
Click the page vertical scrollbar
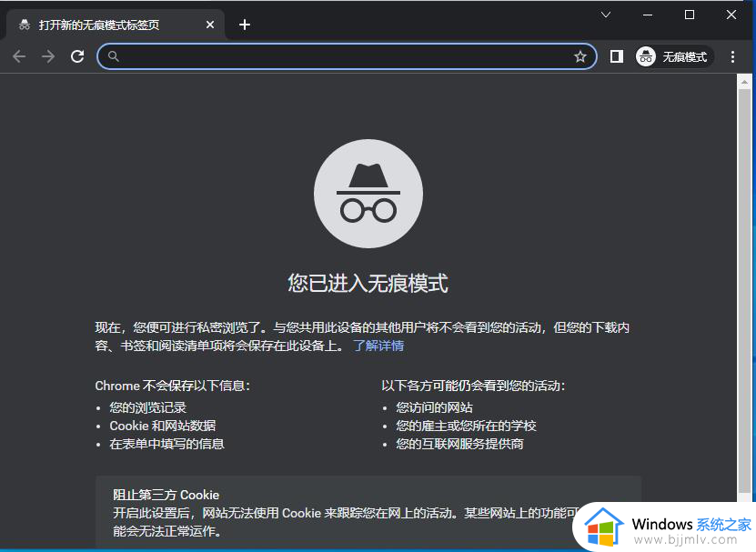tap(744, 289)
